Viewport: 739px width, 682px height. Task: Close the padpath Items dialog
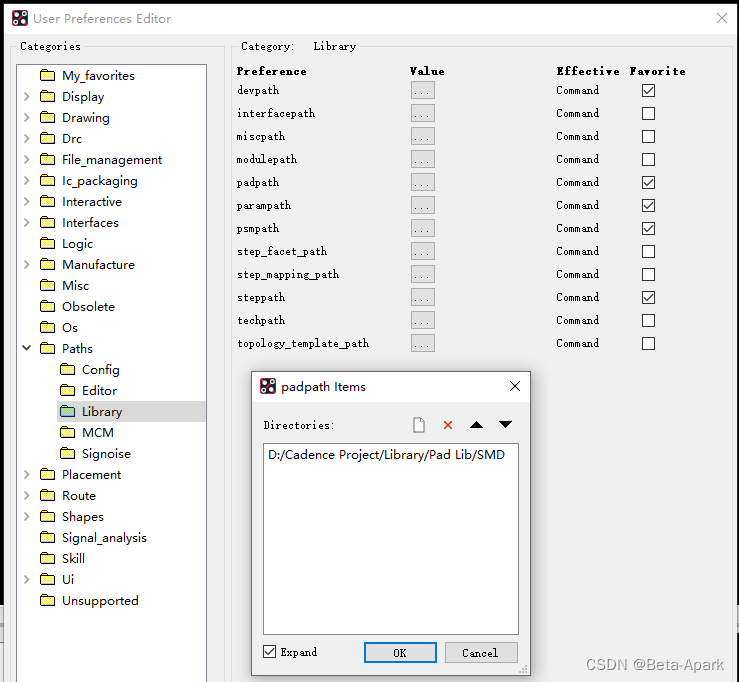515,386
